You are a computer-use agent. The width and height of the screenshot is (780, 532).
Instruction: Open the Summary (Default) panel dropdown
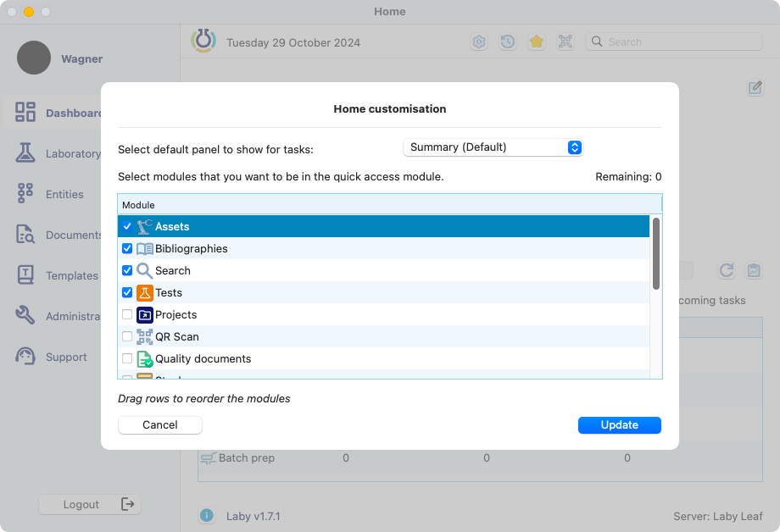[x=493, y=147]
